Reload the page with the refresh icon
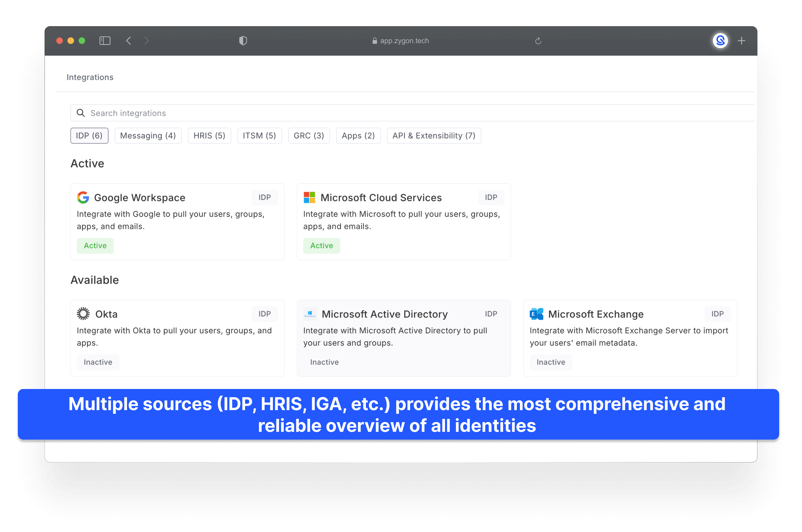Screen dimensions: 802x532 pyautogui.click(x=538, y=41)
